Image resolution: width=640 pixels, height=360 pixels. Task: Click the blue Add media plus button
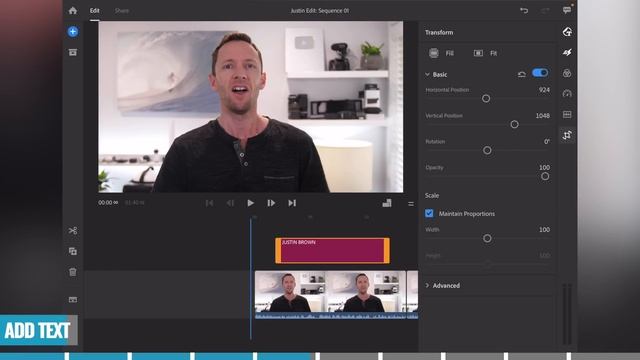[73, 31]
